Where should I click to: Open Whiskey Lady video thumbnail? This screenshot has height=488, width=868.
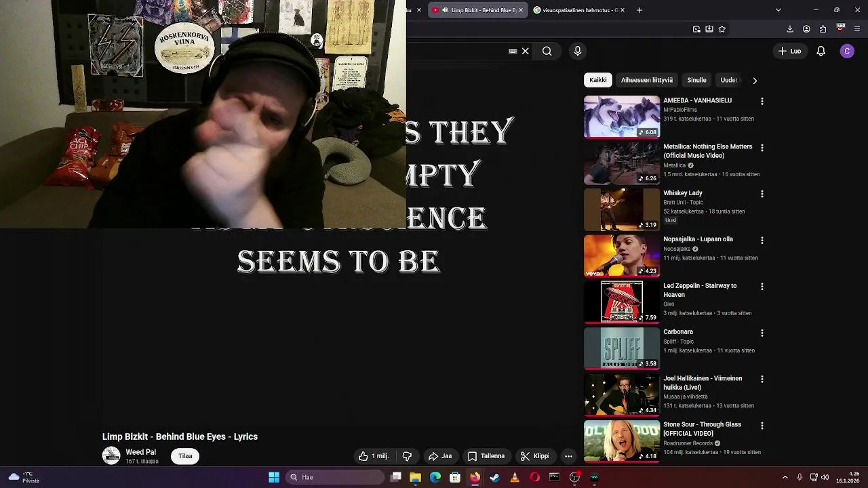622,209
